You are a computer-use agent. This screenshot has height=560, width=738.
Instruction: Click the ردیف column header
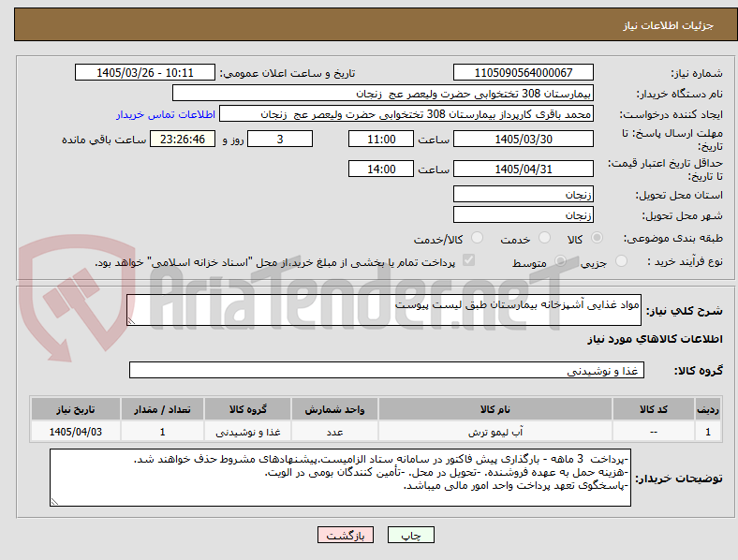pyautogui.click(x=708, y=409)
